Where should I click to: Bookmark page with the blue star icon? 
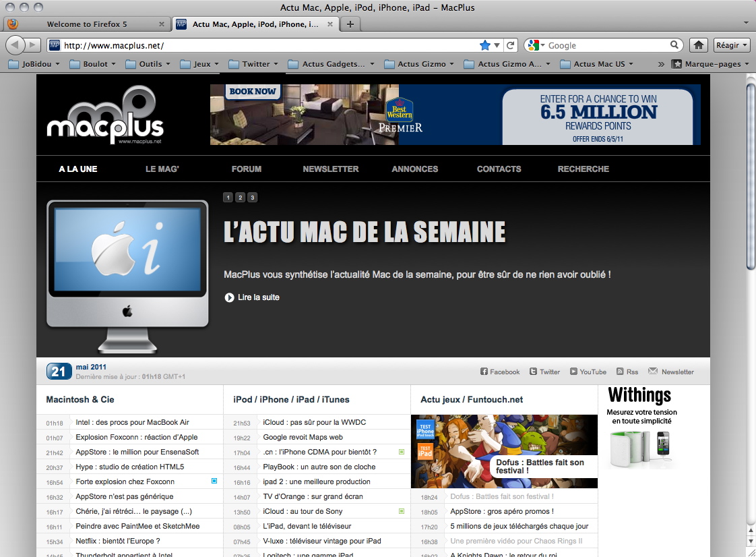[485, 45]
